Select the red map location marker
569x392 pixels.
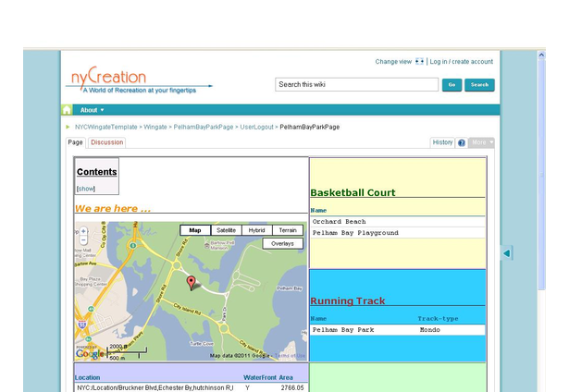(x=191, y=282)
